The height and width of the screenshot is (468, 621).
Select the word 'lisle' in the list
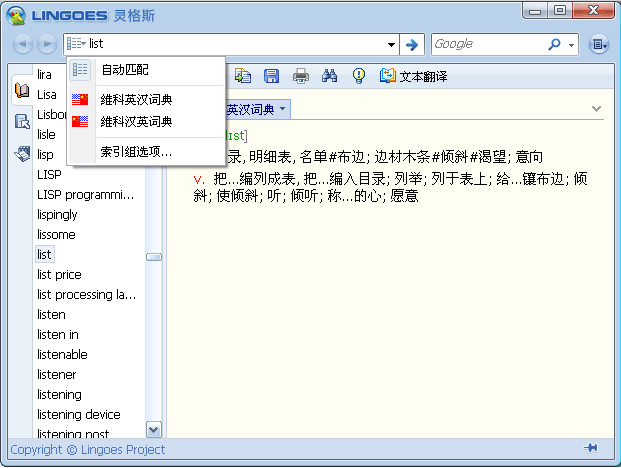[x=46, y=135]
